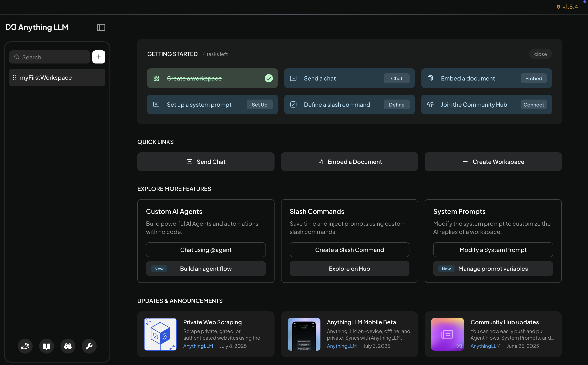Click the document icon beside Embed a document
This screenshot has width=588, height=365.
430,78
